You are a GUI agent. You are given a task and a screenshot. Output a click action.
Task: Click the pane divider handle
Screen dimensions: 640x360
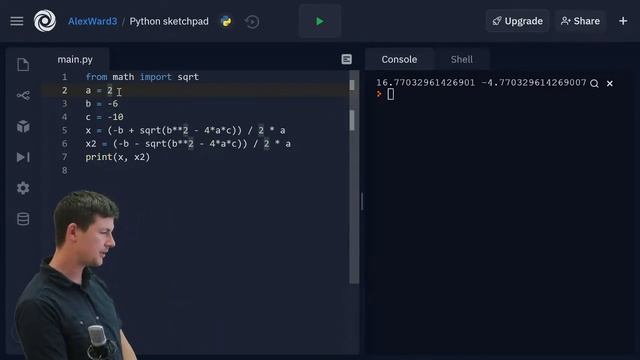(x=362, y=201)
